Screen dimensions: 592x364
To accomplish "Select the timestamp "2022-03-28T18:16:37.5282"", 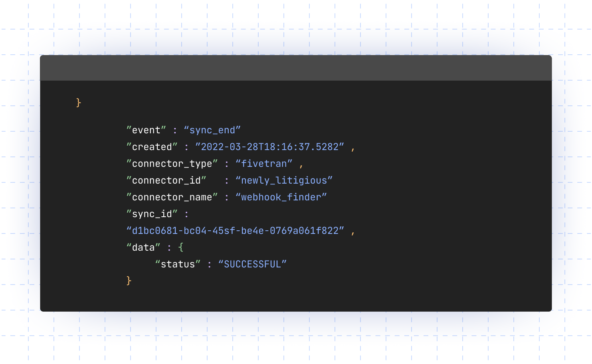I will 269,147.
